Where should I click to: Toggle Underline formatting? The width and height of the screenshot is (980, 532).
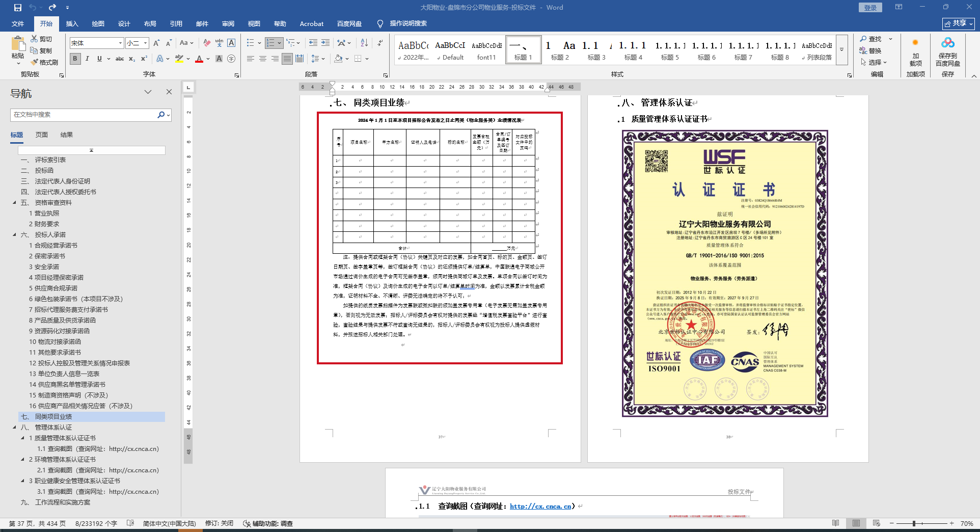(99, 59)
